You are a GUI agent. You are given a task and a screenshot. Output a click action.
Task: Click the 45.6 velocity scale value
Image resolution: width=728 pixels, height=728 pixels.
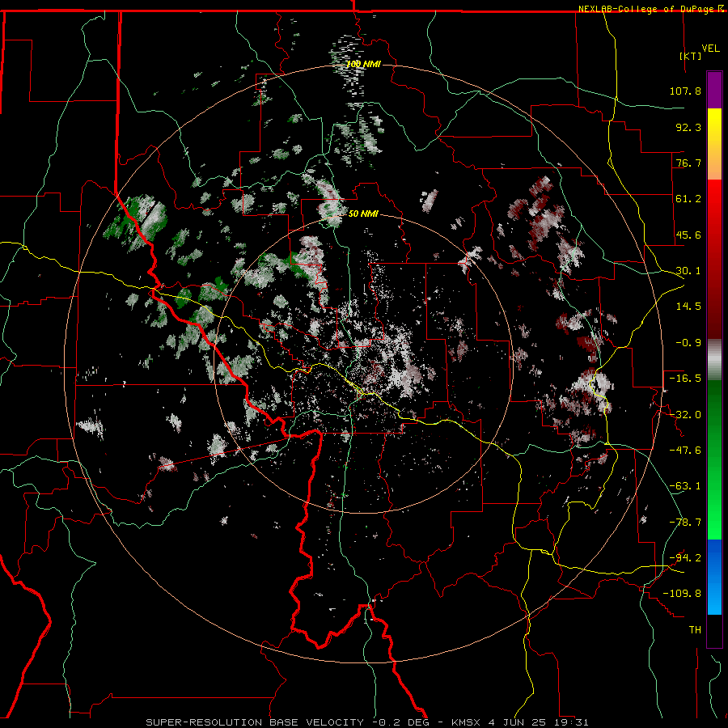point(688,235)
